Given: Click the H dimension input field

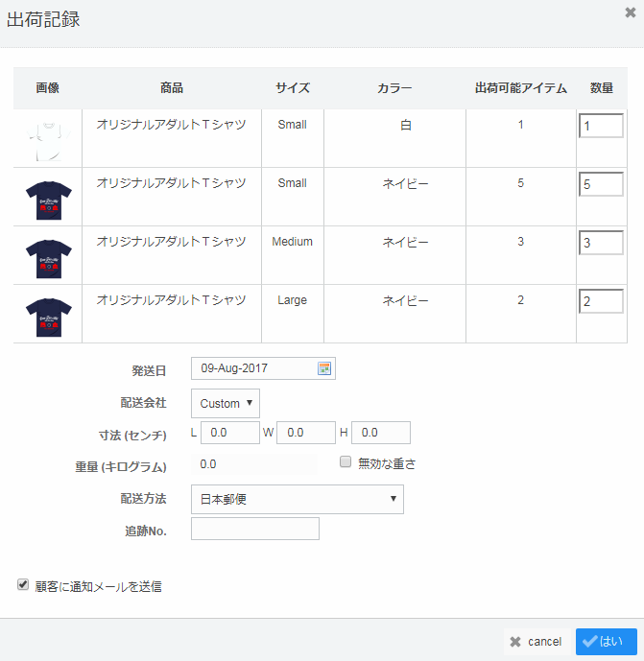Looking at the screenshot, I should (x=380, y=433).
